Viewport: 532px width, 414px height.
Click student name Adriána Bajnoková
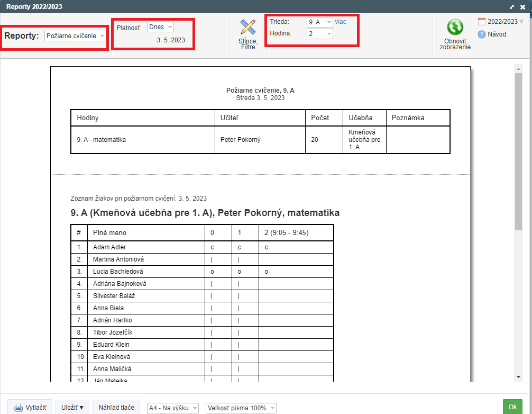tap(120, 284)
